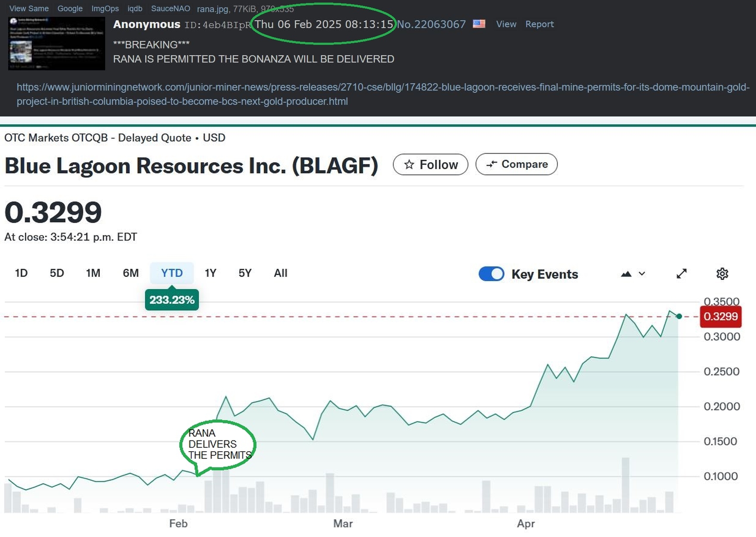Click the 0.3299 price label on chart axis
This screenshot has width=756, height=537.
point(721,317)
